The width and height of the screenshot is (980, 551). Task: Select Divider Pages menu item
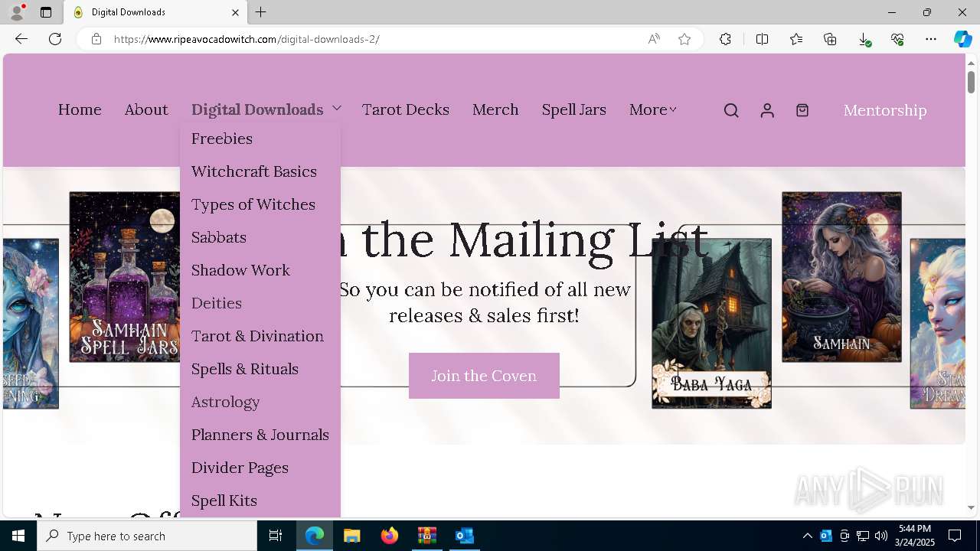(x=240, y=468)
